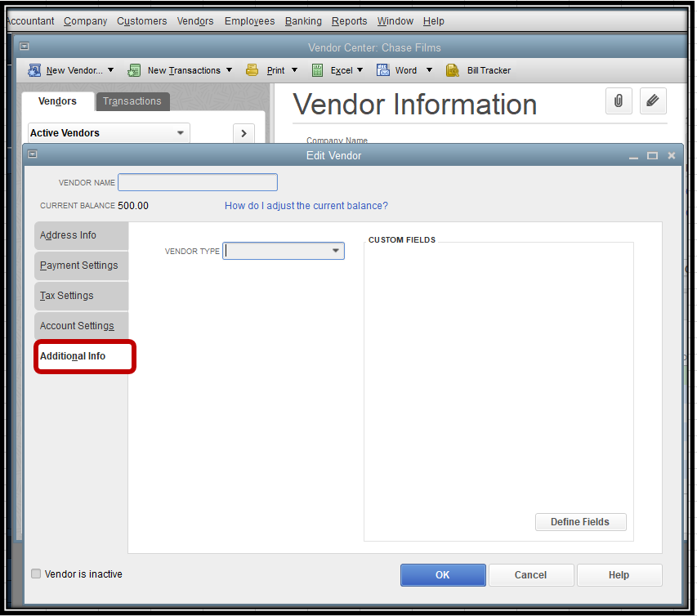This screenshot has width=697, height=616.
Task: Click the New Transactions icon
Action: pyautogui.click(x=135, y=70)
